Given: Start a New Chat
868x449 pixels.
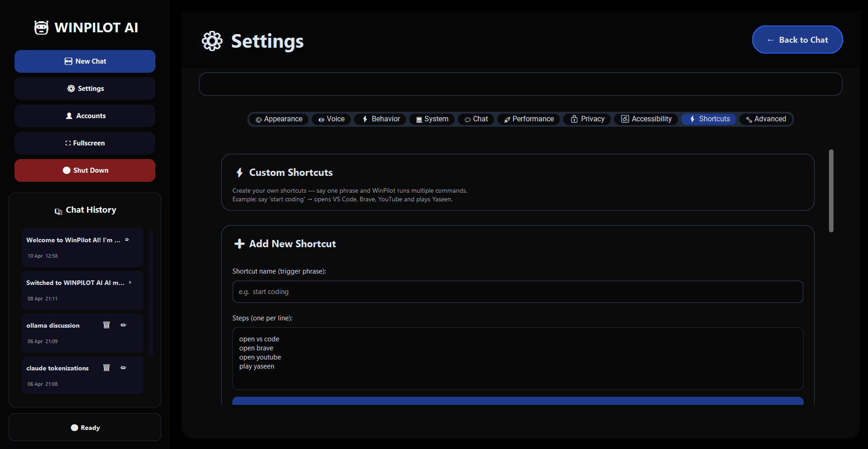Looking at the screenshot, I should pyautogui.click(x=85, y=61).
